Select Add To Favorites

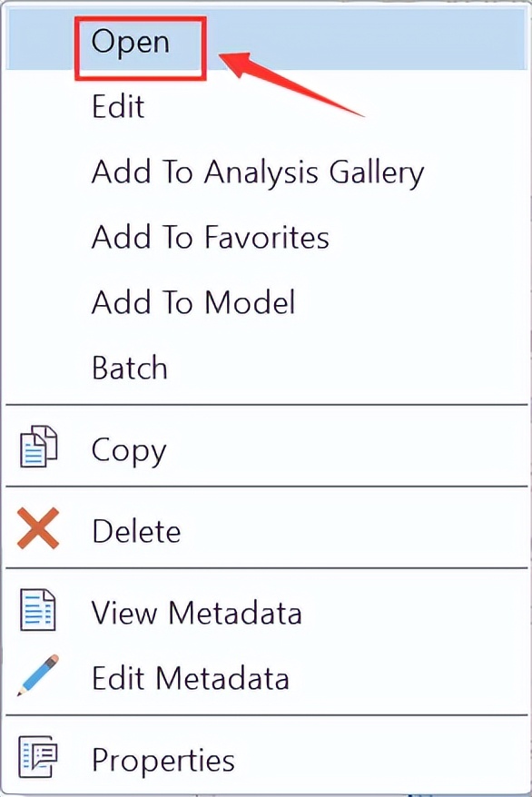click(210, 237)
